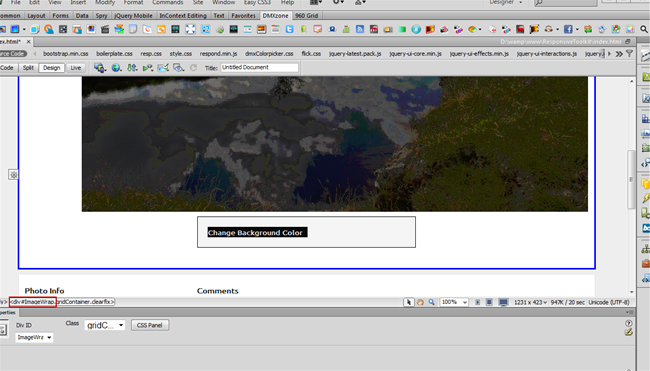Viewport: 650px width, 371px height.
Task: Switch to Split view
Action: pyautogui.click(x=28, y=68)
